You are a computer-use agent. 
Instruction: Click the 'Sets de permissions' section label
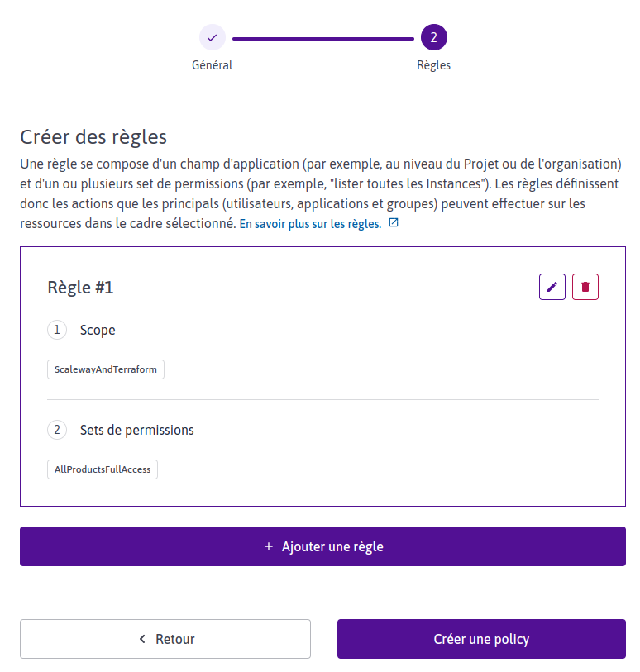tap(137, 430)
